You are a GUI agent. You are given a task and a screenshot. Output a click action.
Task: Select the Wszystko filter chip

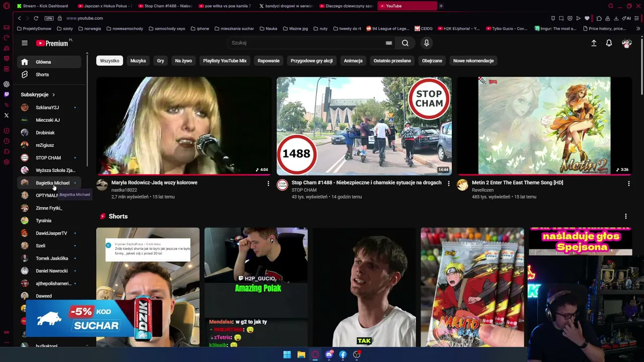click(x=109, y=61)
